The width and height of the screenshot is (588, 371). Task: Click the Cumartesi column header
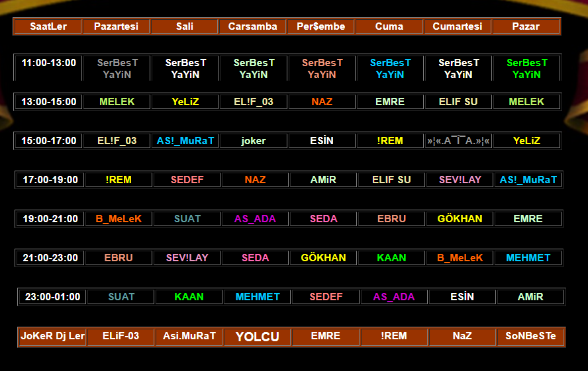458,26
